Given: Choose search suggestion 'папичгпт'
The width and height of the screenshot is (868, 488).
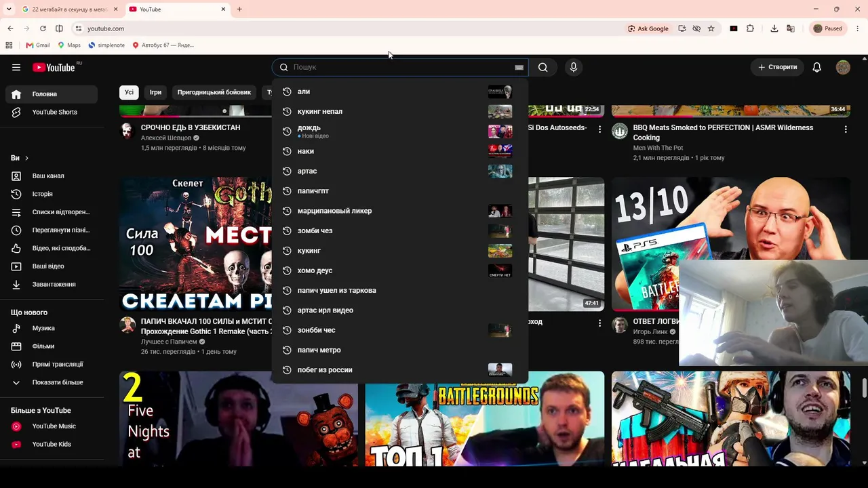Looking at the screenshot, I should point(399,191).
